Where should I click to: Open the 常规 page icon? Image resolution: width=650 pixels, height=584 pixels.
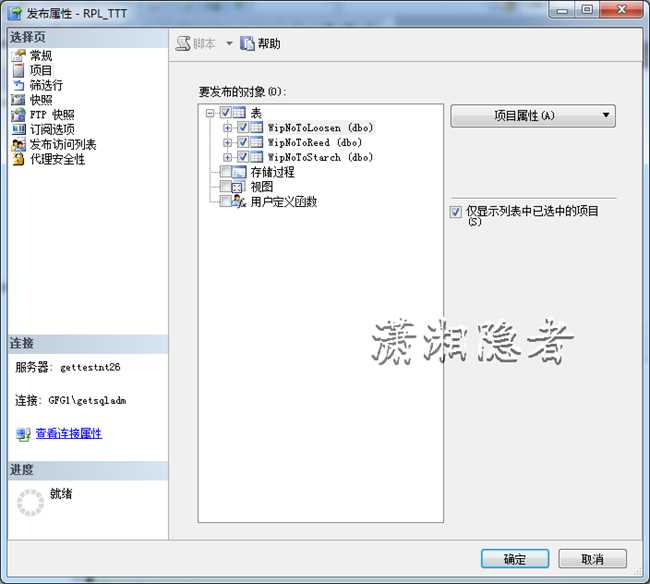tap(18, 56)
